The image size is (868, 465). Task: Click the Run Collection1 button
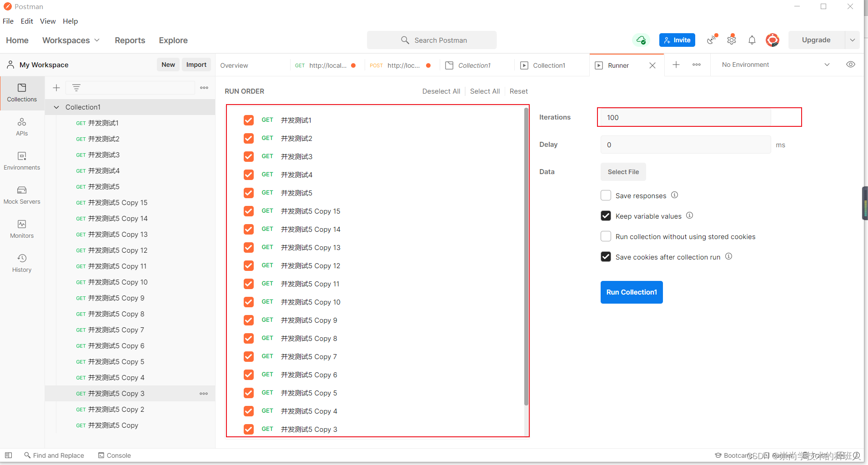[632, 292]
